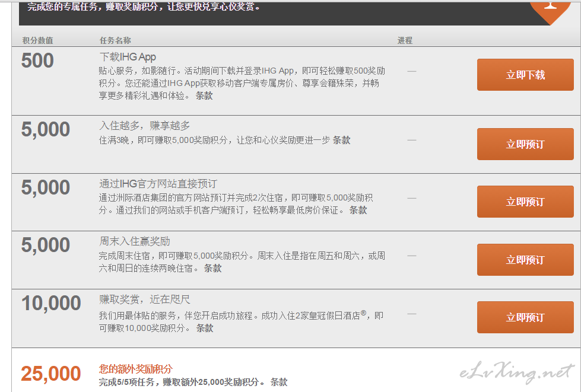Open 条款 link for 最低房价保证 task
581x392 pixels.
(358, 211)
